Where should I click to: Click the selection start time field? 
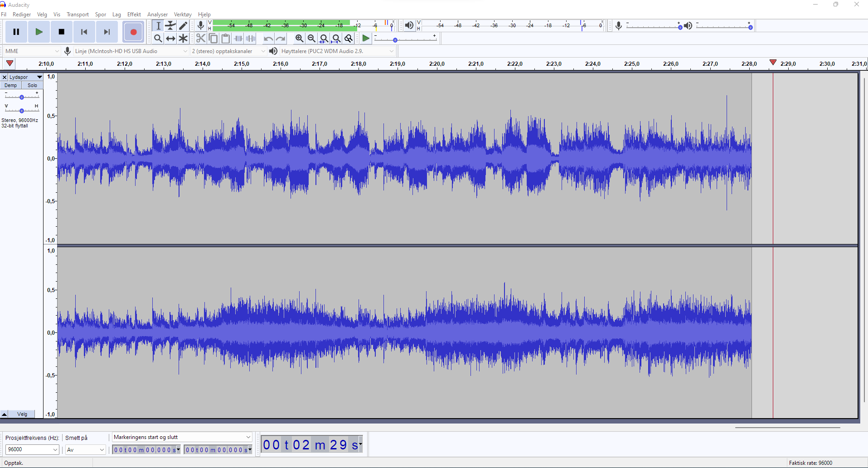point(146,450)
